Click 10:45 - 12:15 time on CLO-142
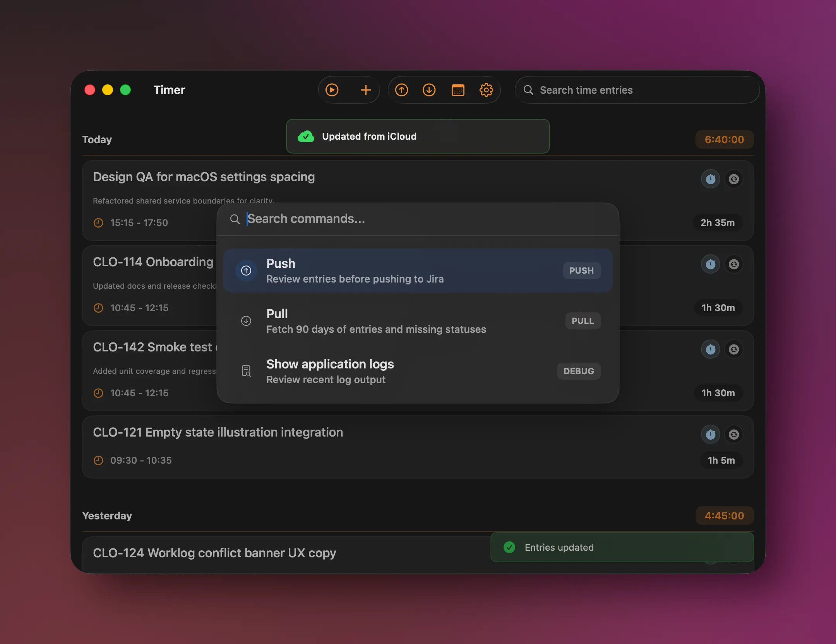836x644 pixels. (139, 393)
